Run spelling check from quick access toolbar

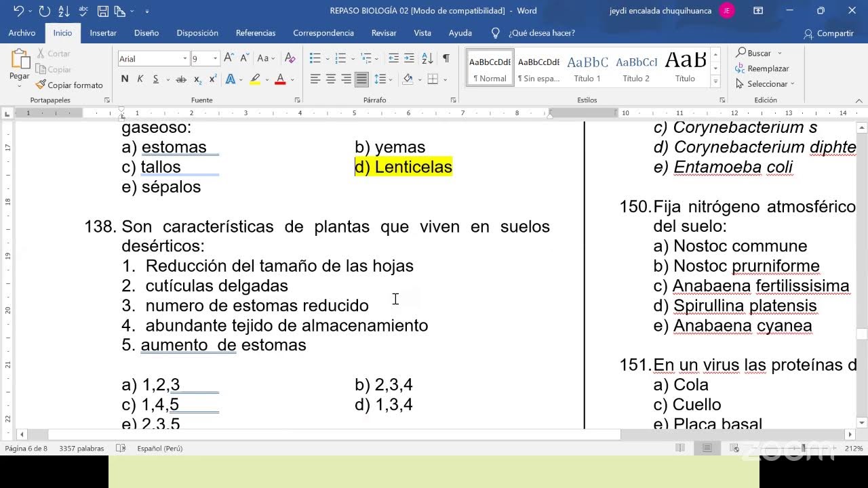83,11
